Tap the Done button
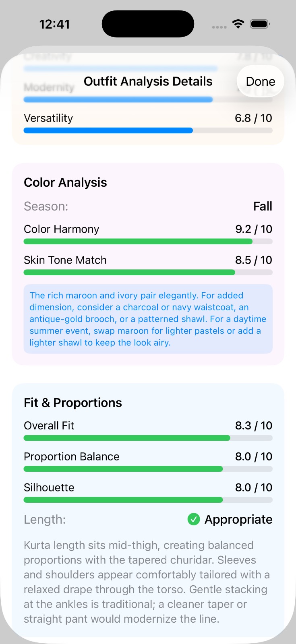The height and width of the screenshot is (644, 296). click(260, 81)
